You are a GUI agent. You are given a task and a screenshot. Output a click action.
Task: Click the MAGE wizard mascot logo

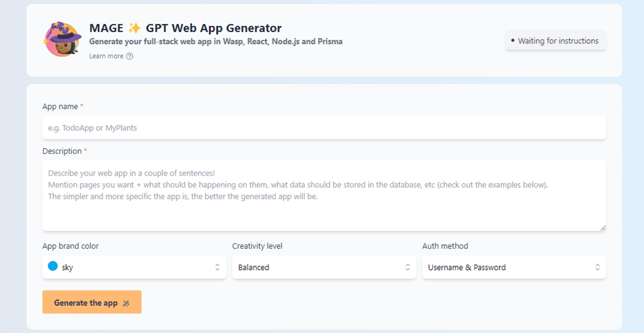(x=62, y=40)
